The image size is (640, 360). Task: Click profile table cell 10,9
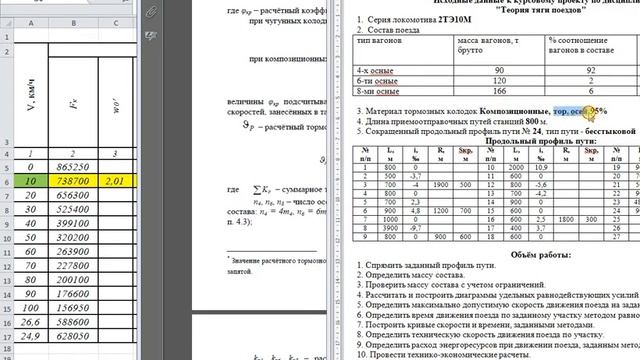pos(541,167)
